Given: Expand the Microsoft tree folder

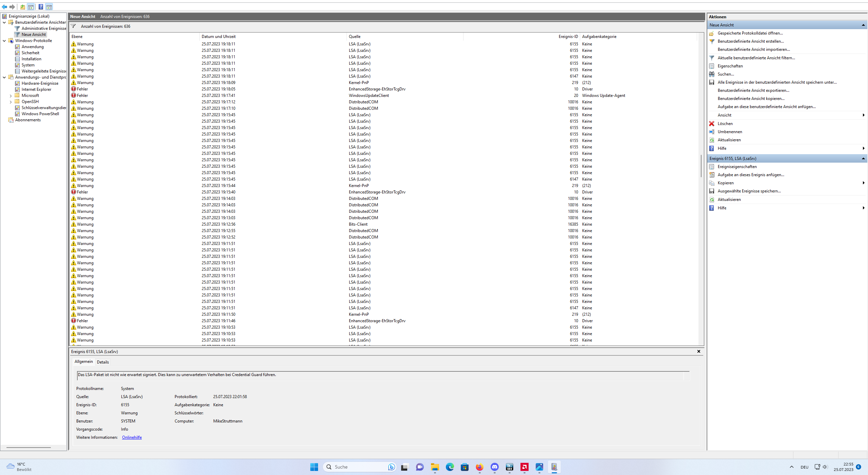Looking at the screenshot, I should point(11,96).
